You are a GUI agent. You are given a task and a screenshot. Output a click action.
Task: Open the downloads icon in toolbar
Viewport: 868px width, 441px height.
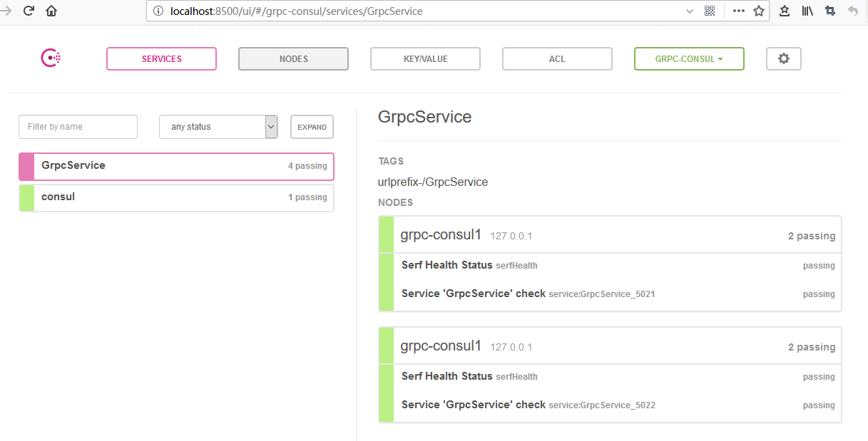(785, 11)
